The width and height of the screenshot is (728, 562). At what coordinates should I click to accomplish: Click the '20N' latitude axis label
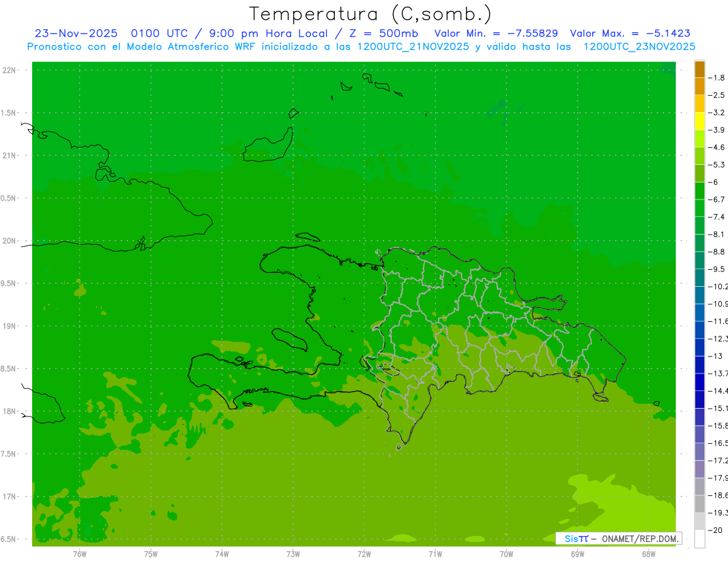click(x=10, y=241)
